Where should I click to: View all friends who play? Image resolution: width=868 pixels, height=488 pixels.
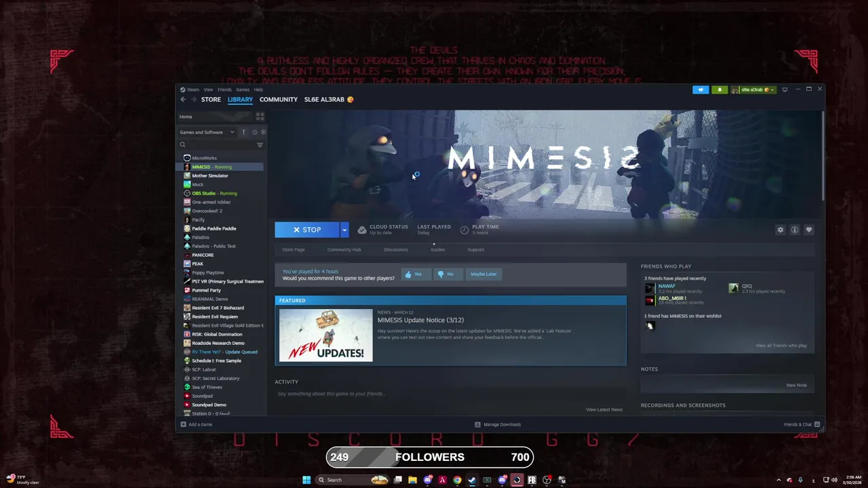pos(781,346)
